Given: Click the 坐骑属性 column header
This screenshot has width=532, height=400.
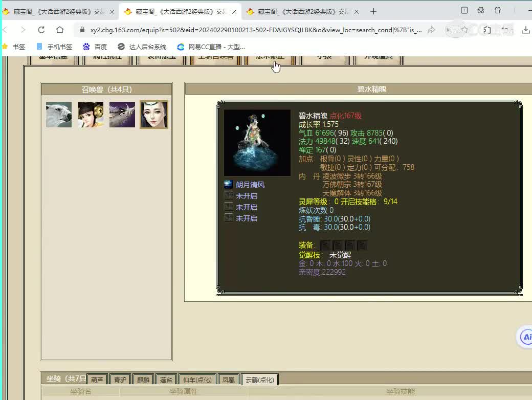Looking at the screenshot, I should click(x=184, y=391).
